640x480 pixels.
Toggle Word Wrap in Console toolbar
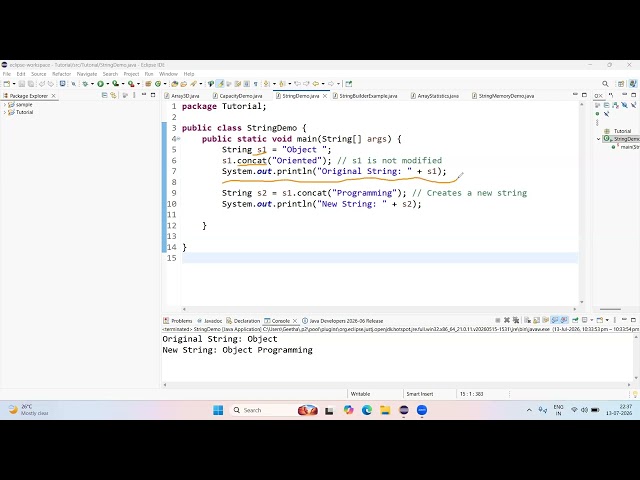pos(546,320)
